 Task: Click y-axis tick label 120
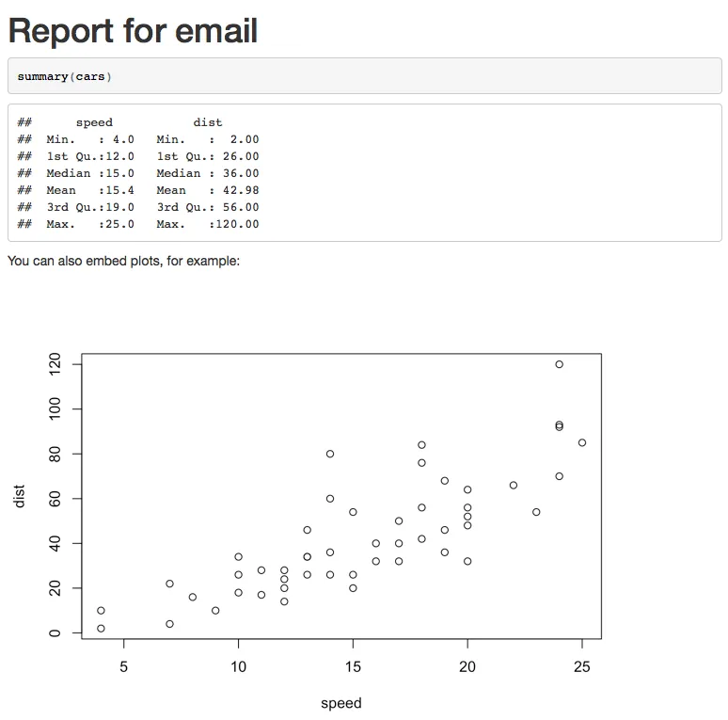54,364
